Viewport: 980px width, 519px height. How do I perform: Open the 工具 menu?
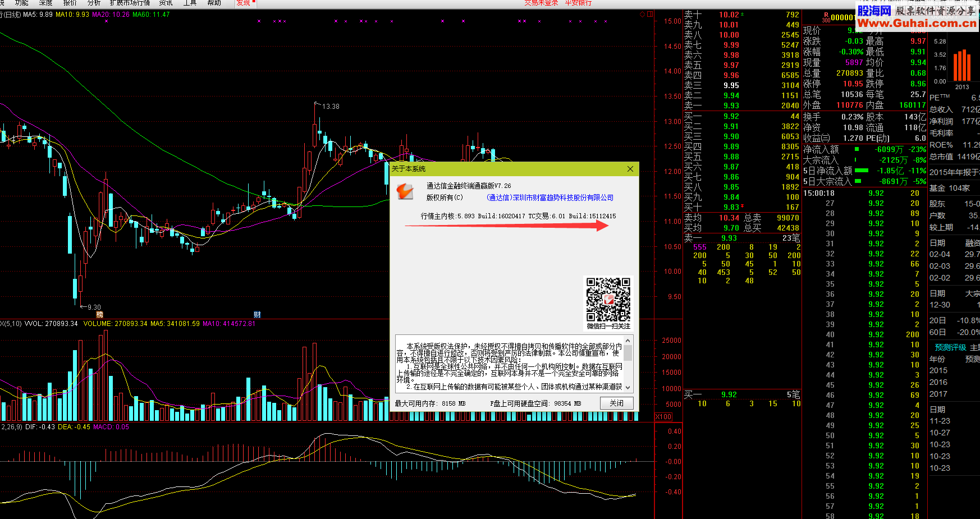coord(190,3)
